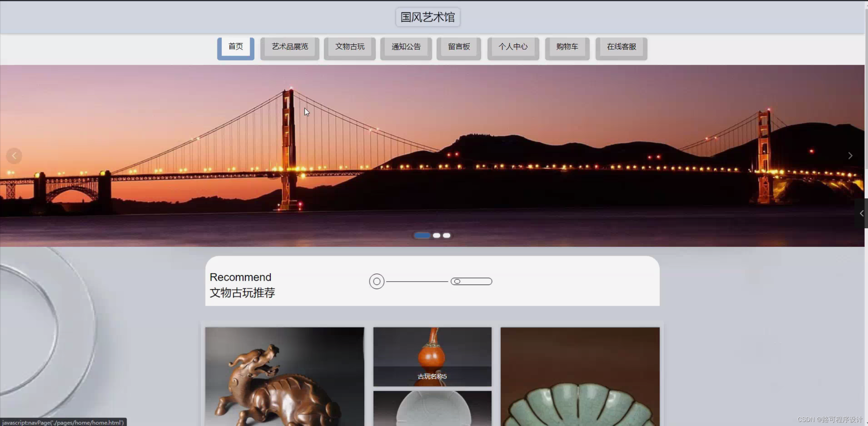This screenshot has width=868, height=426.
Task: Click the circular icon in Recommend header
Action: click(377, 281)
